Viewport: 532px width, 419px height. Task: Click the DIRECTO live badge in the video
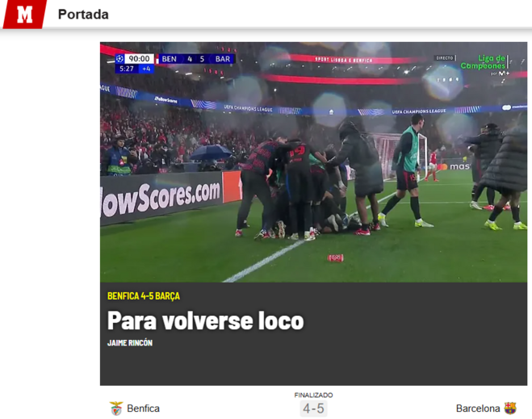click(445, 58)
